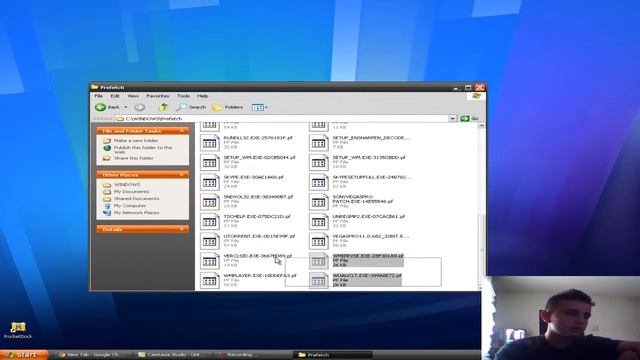
Task: Open the Back button history dropdown arrow
Action: pos(126,107)
